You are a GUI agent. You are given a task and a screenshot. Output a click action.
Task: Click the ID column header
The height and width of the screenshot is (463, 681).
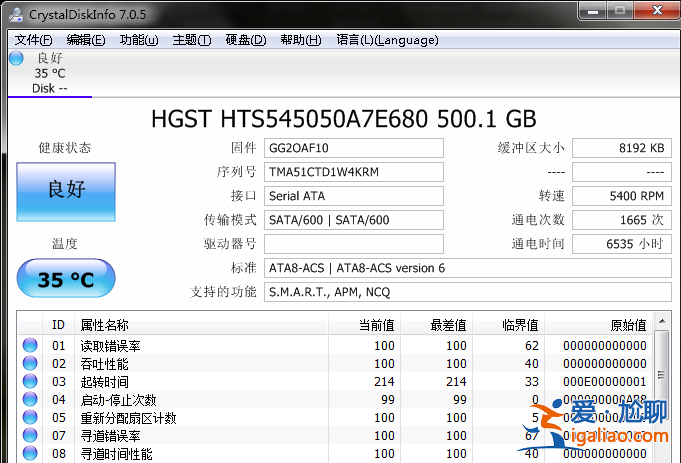[58, 325]
